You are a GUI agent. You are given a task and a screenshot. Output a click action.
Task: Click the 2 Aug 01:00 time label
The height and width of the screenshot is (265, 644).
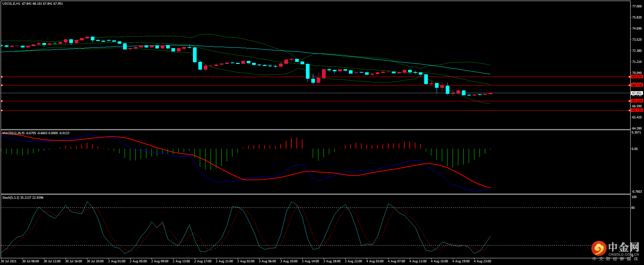coord(117,261)
